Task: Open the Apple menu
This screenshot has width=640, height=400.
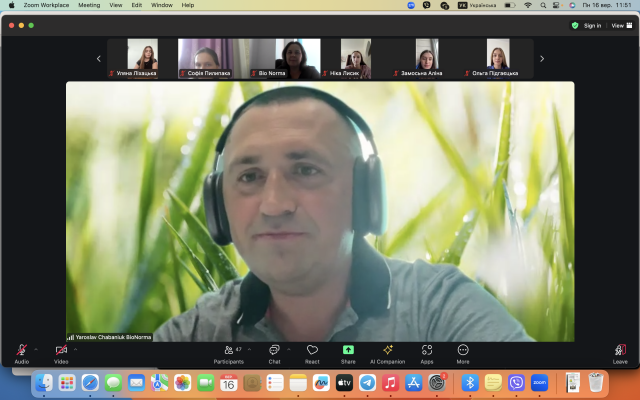Action: point(11,5)
